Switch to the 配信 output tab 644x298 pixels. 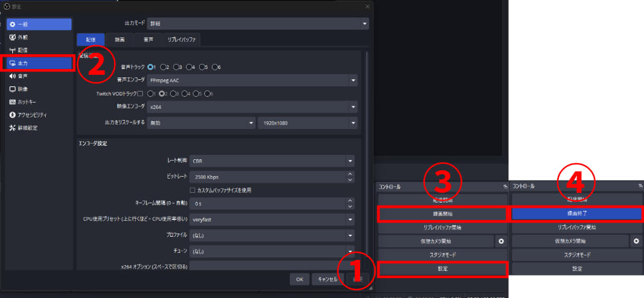[91, 40]
